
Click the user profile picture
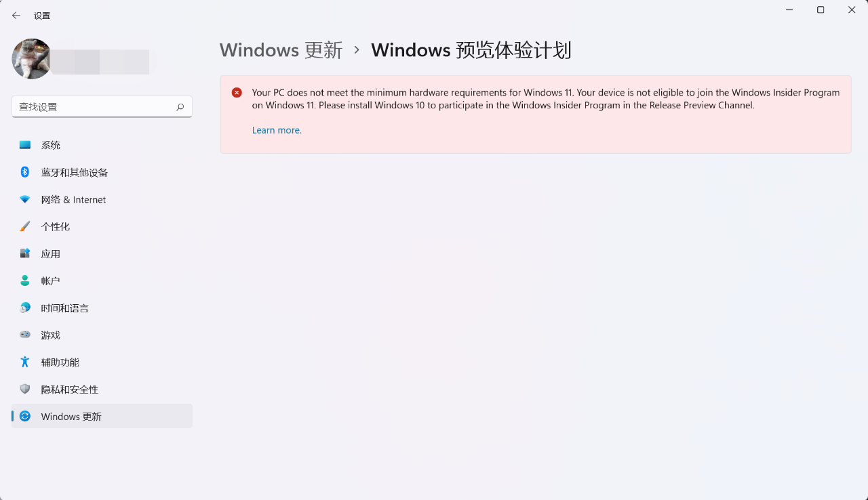(32, 59)
